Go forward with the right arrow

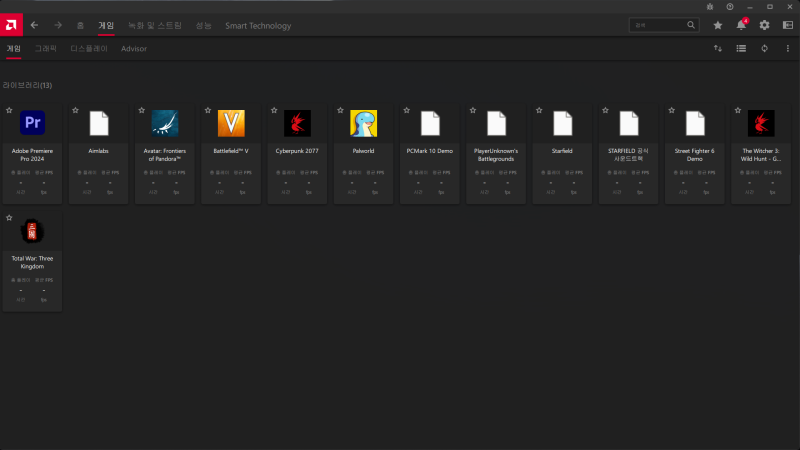[58, 25]
